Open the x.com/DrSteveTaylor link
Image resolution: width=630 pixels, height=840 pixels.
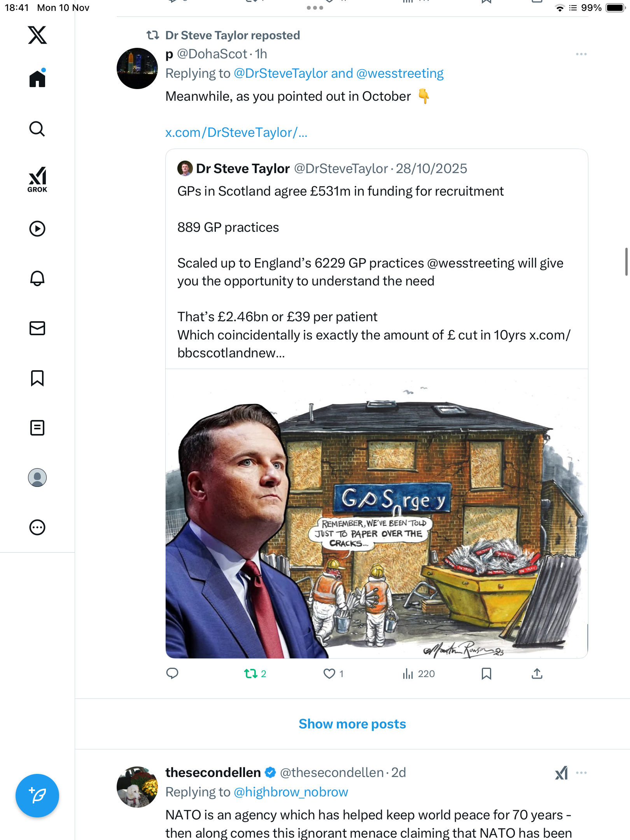pos(236,133)
